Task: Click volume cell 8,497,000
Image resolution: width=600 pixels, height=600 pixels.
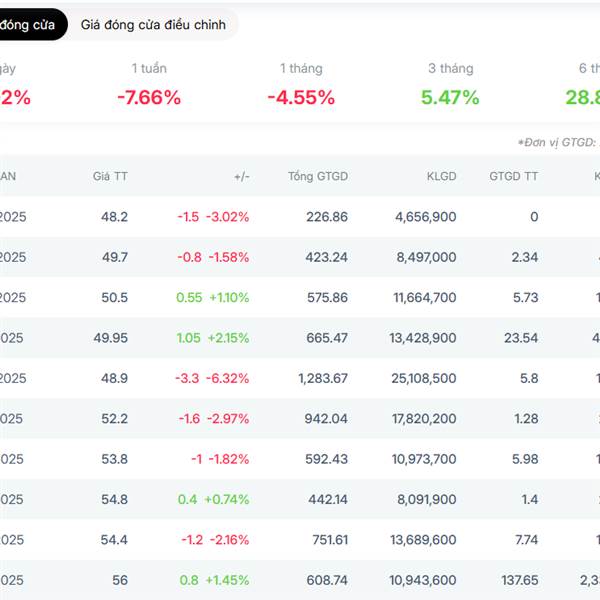Action: [426, 257]
